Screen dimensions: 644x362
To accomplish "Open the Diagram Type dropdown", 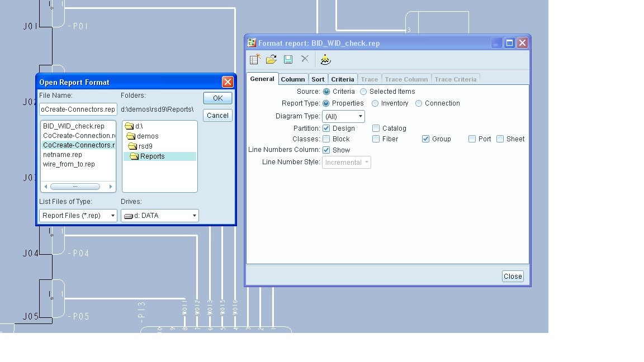I will click(x=343, y=117).
